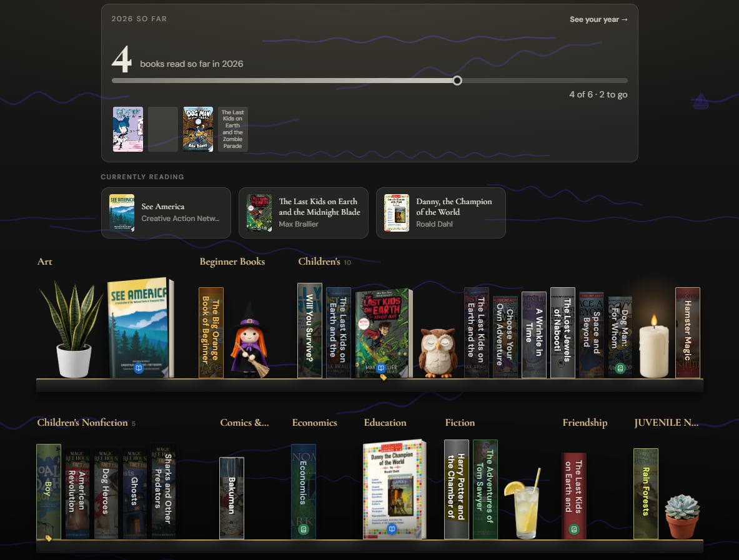The height and width of the screenshot is (560, 739).
Task: Open the Children's shelf heading
Action: tap(319, 262)
